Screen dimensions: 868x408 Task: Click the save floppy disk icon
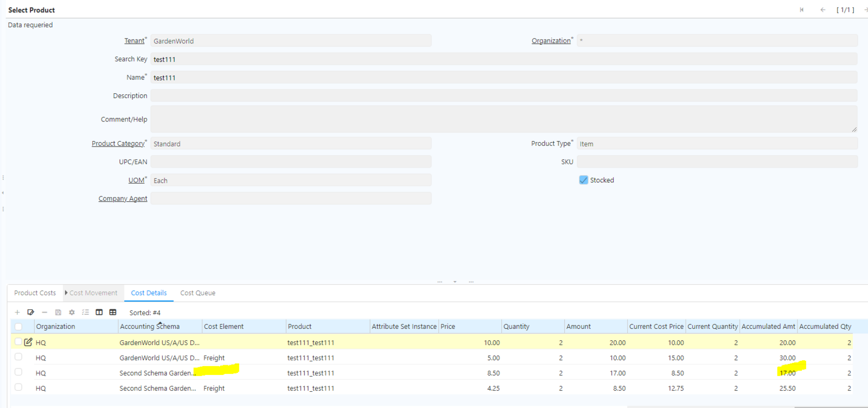58,313
